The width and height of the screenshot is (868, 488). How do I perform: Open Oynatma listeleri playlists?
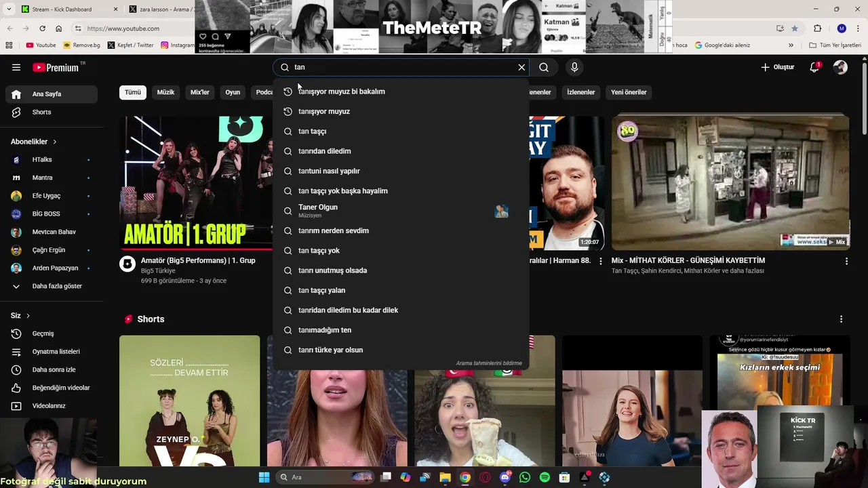tap(52, 352)
